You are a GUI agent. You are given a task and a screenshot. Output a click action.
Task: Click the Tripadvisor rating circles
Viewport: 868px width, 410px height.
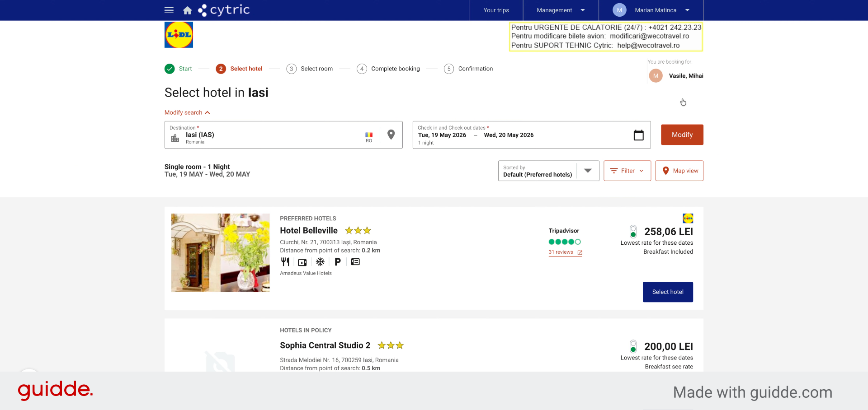click(565, 242)
